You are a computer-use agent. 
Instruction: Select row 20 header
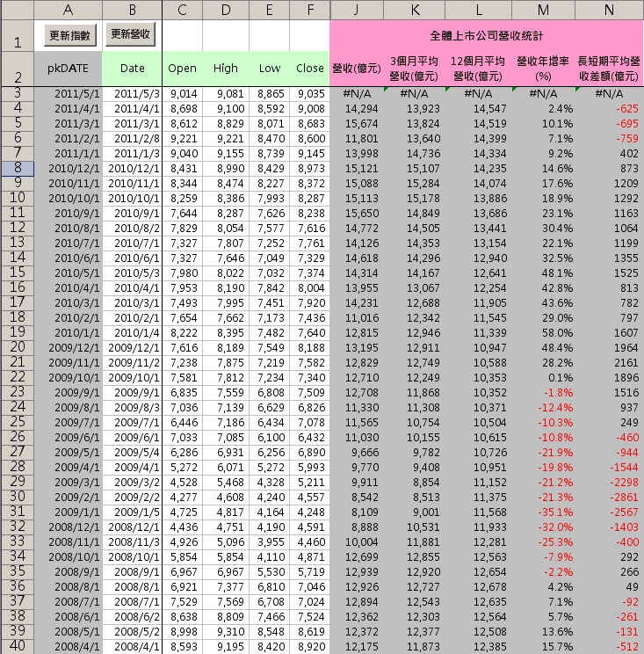click(17, 348)
